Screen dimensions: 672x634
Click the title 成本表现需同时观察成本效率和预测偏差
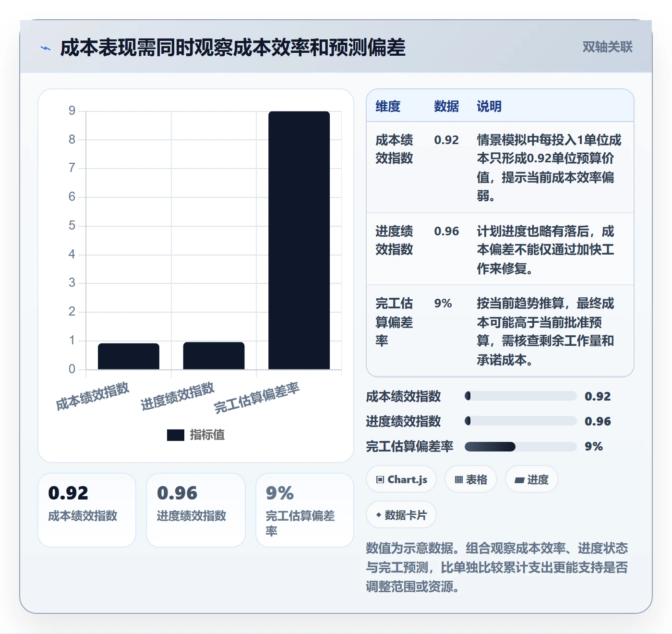[233, 48]
